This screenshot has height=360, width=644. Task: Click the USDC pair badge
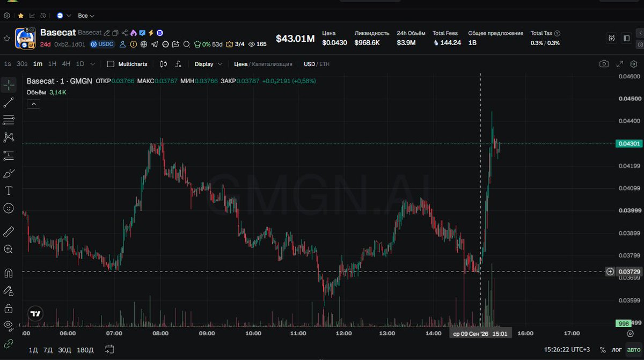click(102, 45)
